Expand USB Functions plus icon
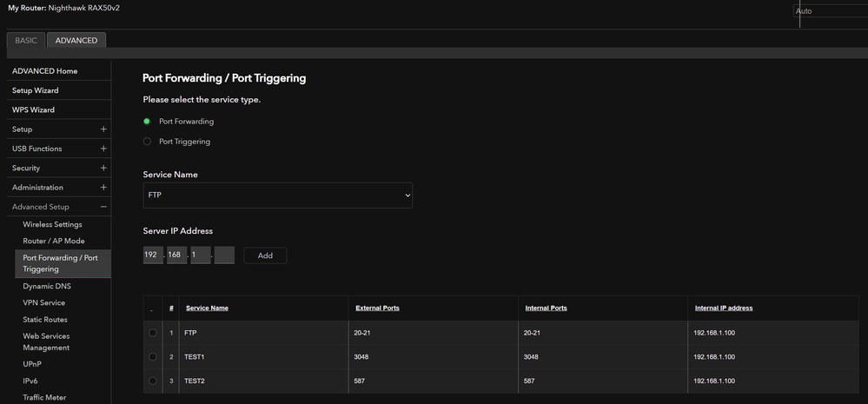This screenshot has width=868, height=404. (x=103, y=149)
